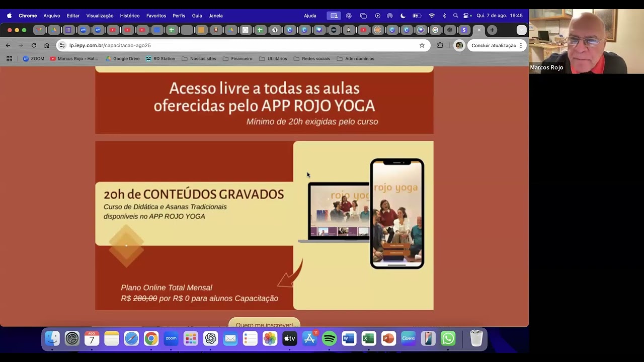
Task: Open Apple TV app in the Dock
Action: pyautogui.click(x=290, y=339)
